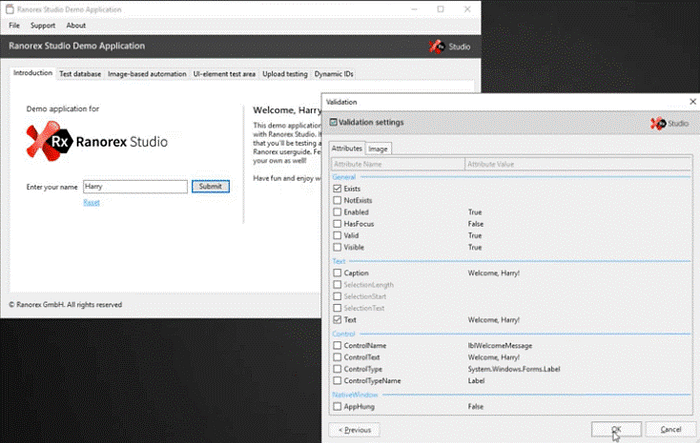Select the Attributes tab in Validation dialog
Image resolution: width=700 pixels, height=443 pixels.
347,148
